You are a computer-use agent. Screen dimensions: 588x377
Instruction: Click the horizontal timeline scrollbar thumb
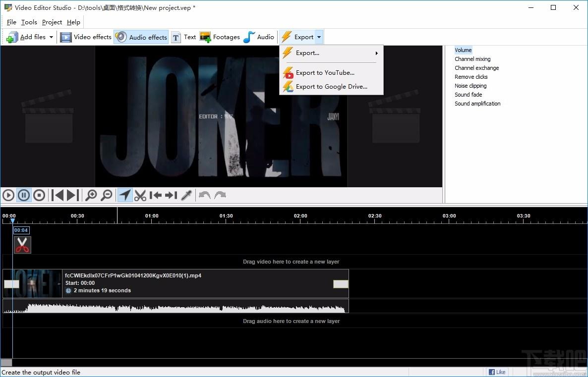[6, 363]
